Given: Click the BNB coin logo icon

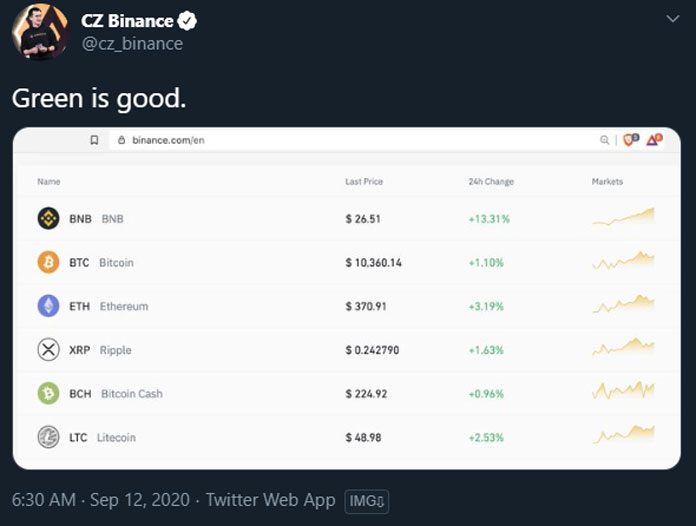Looking at the screenshot, I should 48,218.
